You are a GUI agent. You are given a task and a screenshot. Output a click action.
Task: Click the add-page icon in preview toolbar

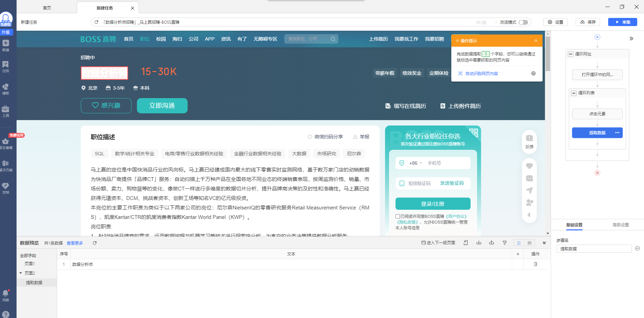coord(466,243)
